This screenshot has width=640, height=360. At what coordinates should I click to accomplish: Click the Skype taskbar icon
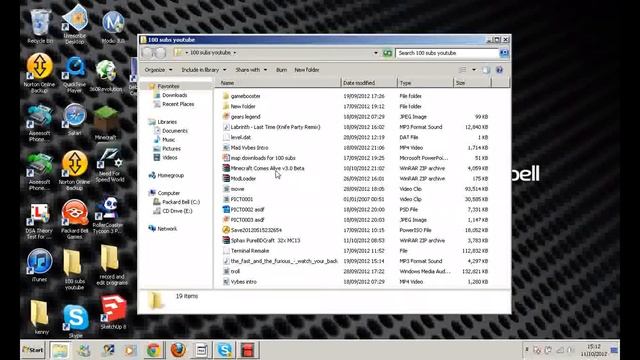point(225,350)
